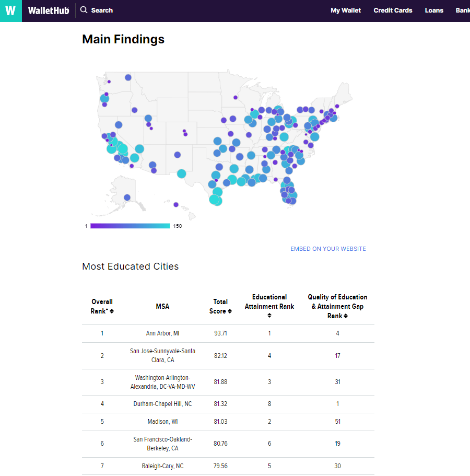Click the WalletHub W logo icon
Image resolution: width=470 pixels, height=476 pixels.
(10, 10)
